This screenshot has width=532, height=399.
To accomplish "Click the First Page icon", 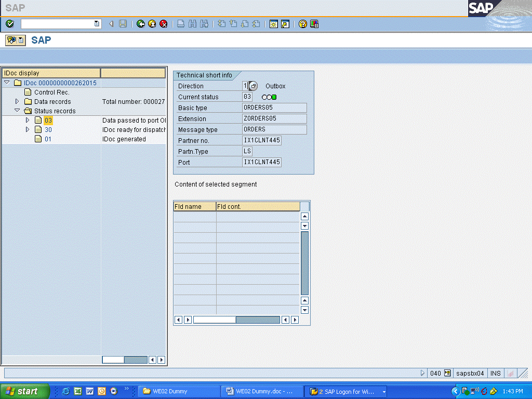I will [x=221, y=24].
